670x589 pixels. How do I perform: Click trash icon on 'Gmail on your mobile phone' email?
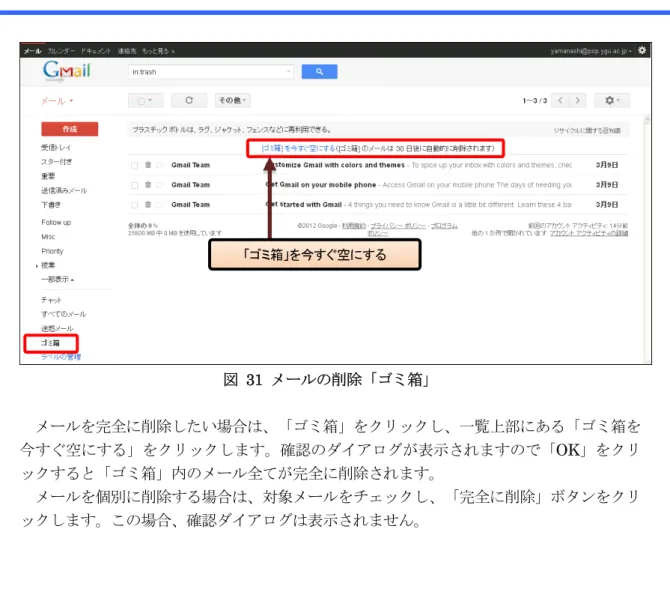(x=148, y=185)
